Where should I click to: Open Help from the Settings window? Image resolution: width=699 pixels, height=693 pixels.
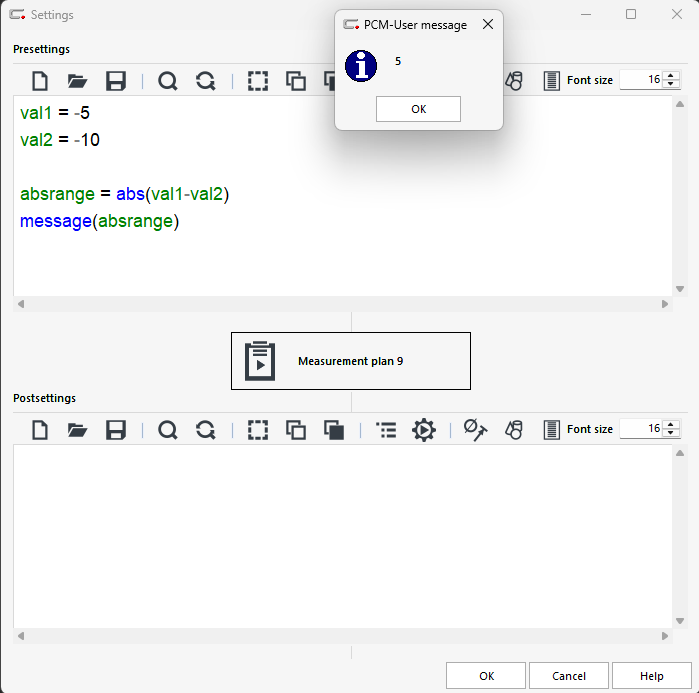pyautogui.click(x=651, y=676)
